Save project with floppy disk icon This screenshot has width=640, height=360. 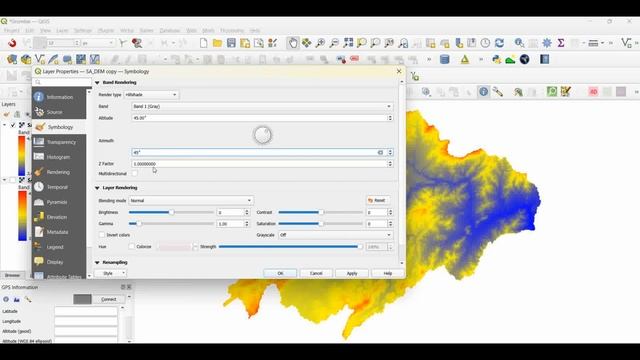[x=231, y=43]
